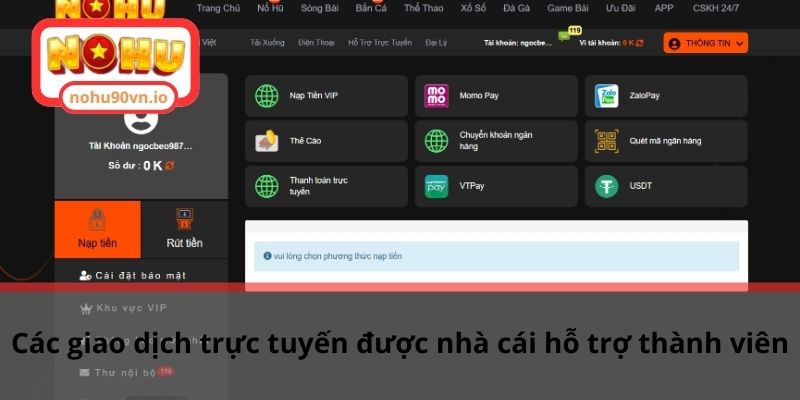Screen dimensions: 800x400
Task: Click the info icon in the notice bar
Action: (267, 256)
